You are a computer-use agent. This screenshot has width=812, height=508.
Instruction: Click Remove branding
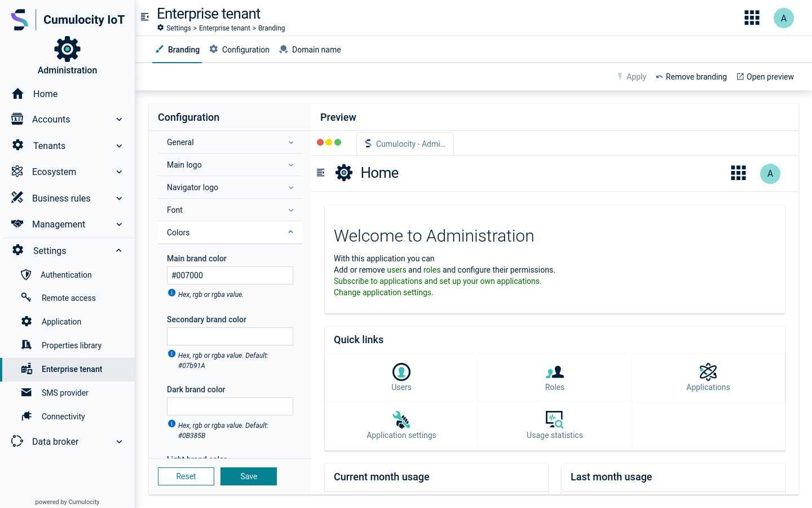tap(691, 77)
